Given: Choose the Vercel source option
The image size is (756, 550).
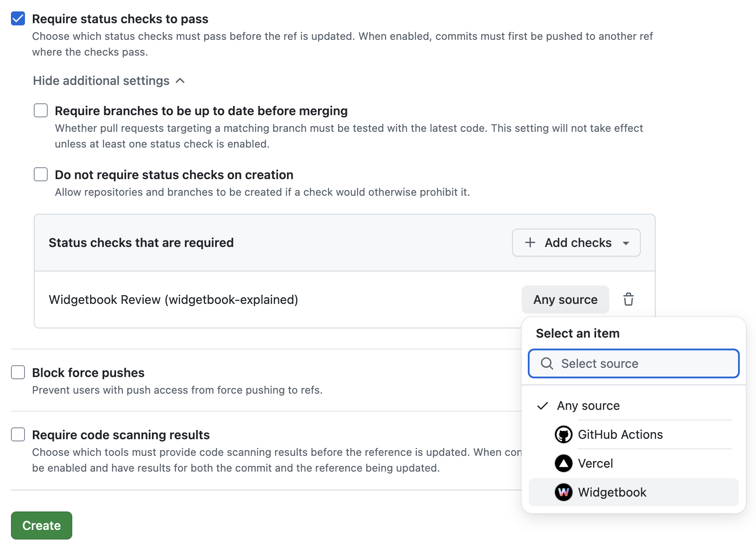Looking at the screenshot, I should [x=595, y=463].
